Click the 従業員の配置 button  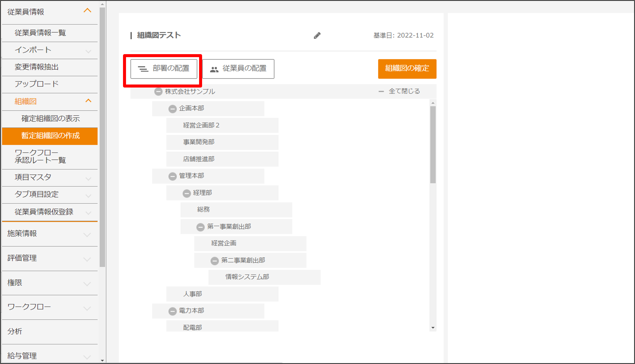pos(238,69)
